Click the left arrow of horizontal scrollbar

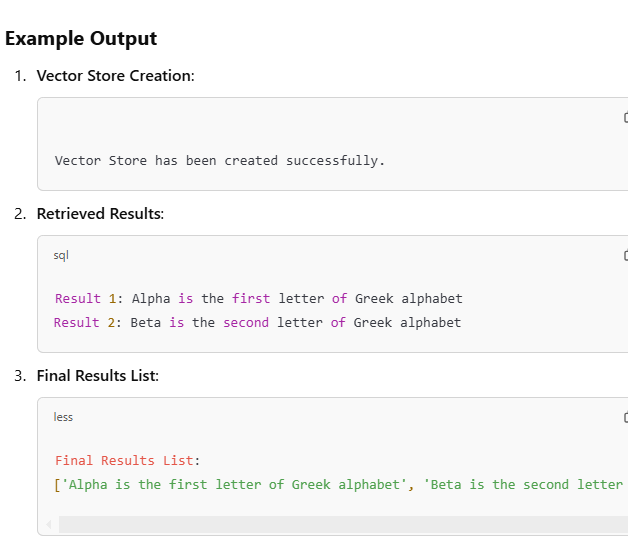[49, 524]
